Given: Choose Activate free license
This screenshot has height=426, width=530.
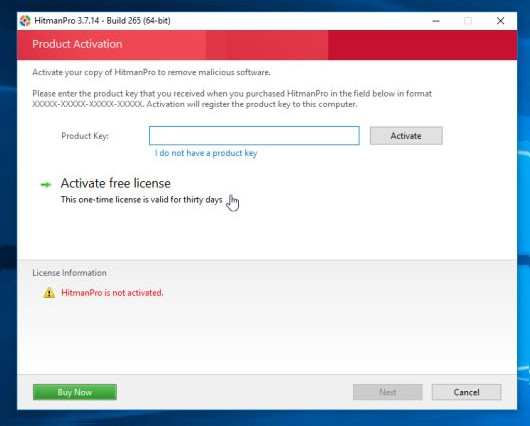Looking at the screenshot, I should (116, 183).
